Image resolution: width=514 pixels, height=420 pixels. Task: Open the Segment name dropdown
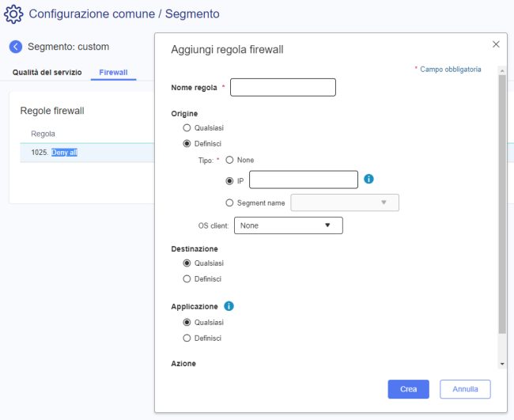[x=345, y=202]
